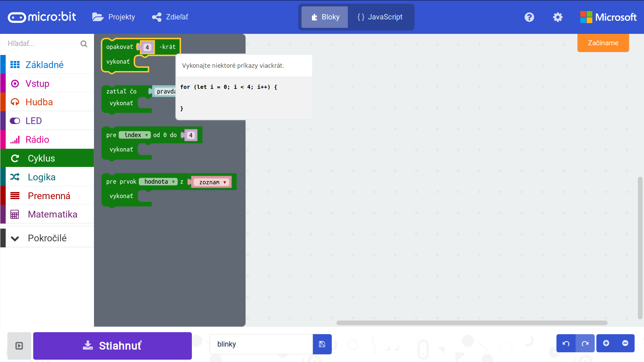Switch editor to Bloky view
The width and height of the screenshot is (644, 362).
325,17
